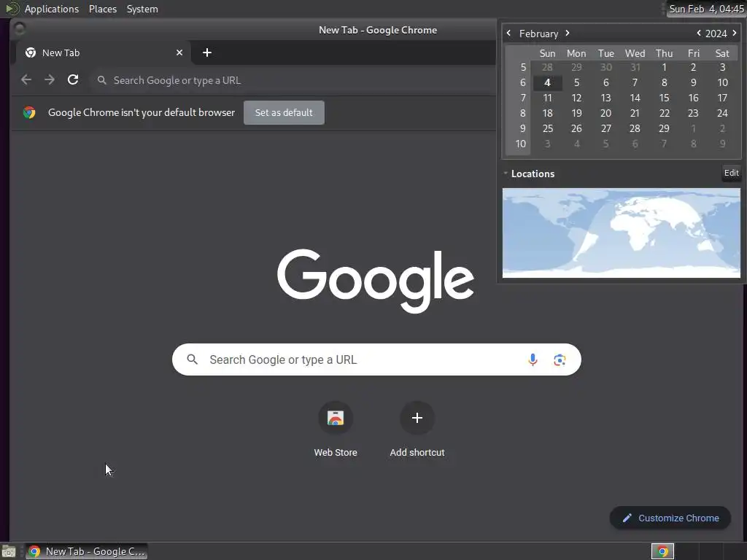Click the address bar search icon
Screen dimensions: 747x560
tap(101, 80)
